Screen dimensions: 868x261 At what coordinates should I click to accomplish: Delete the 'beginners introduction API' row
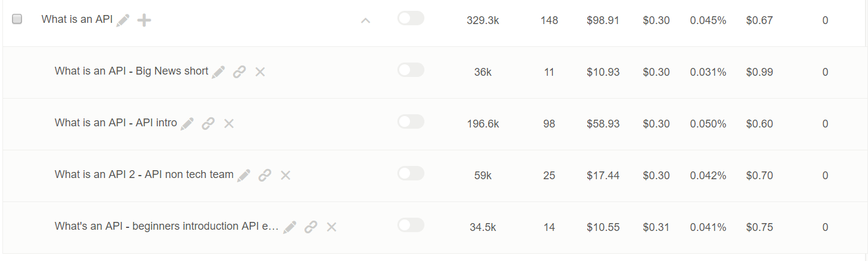(x=331, y=227)
